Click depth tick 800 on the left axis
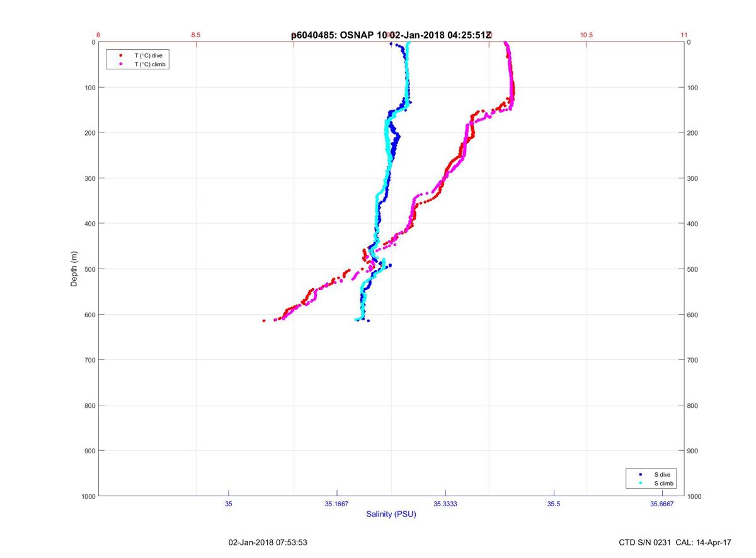756x558 pixels. pos(89,405)
